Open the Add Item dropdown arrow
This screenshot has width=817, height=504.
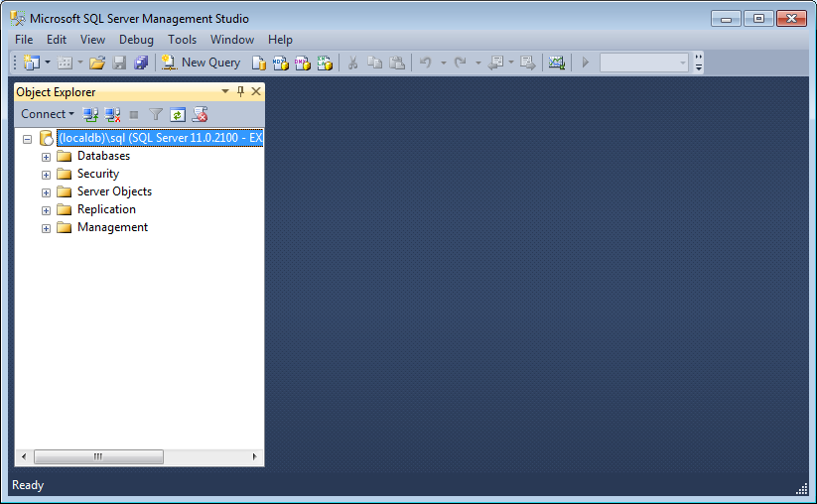pyautogui.click(x=80, y=63)
